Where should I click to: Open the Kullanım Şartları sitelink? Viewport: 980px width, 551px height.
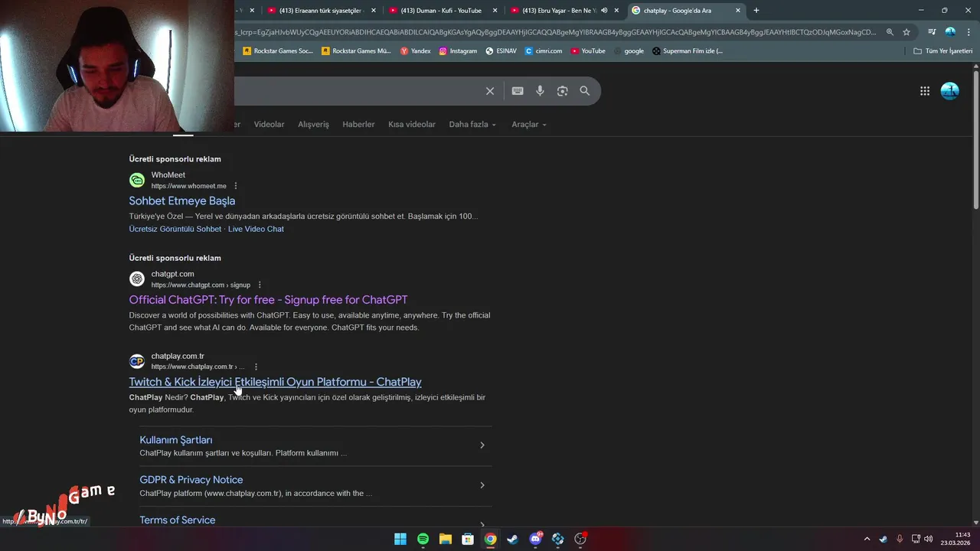[x=176, y=440]
